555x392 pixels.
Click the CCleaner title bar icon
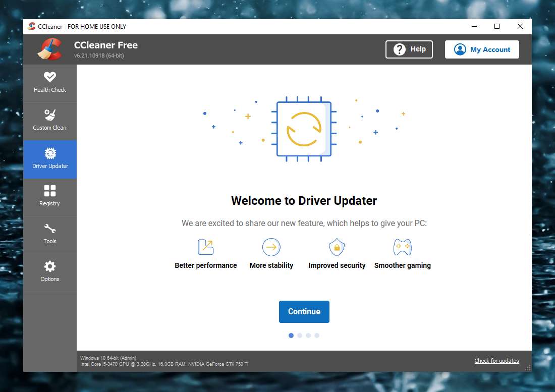point(31,27)
